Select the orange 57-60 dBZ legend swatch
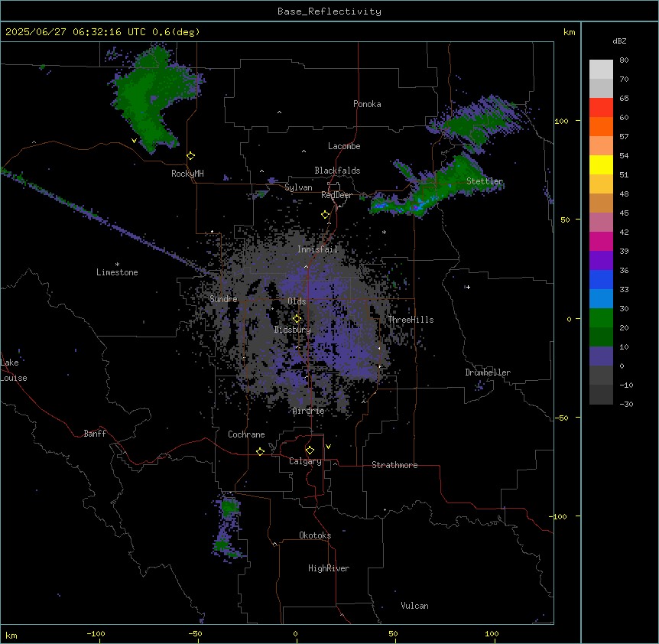The height and width of the screenshot is (644, 659). pyautogui.click(x=601, y=126)
